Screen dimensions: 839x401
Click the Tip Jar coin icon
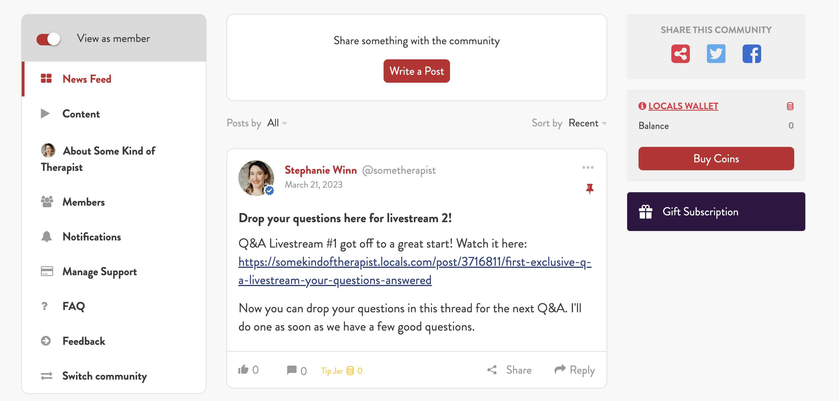point(350,370)
